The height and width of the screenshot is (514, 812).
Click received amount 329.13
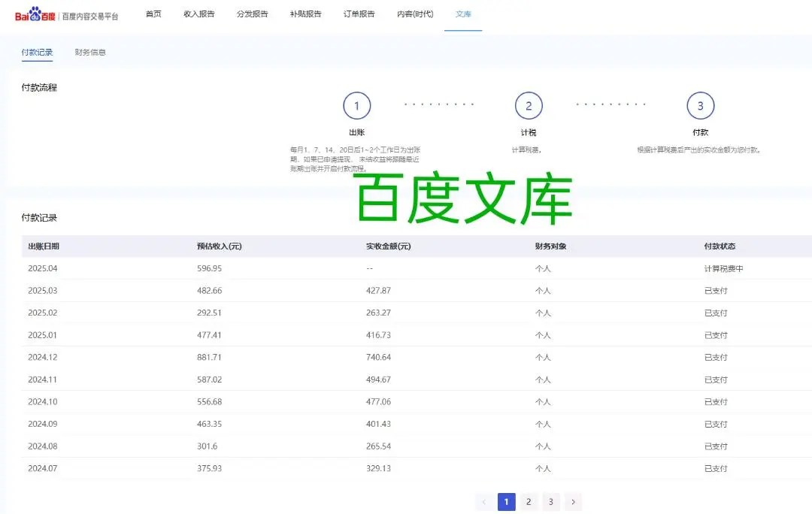coord(378,468)
